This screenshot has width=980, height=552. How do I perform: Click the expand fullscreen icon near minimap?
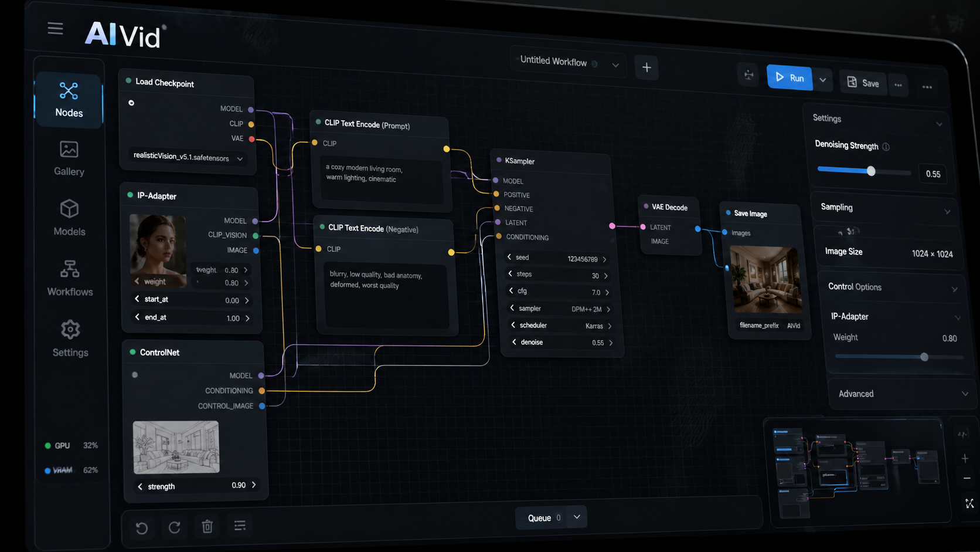click(x=969, y=503)
